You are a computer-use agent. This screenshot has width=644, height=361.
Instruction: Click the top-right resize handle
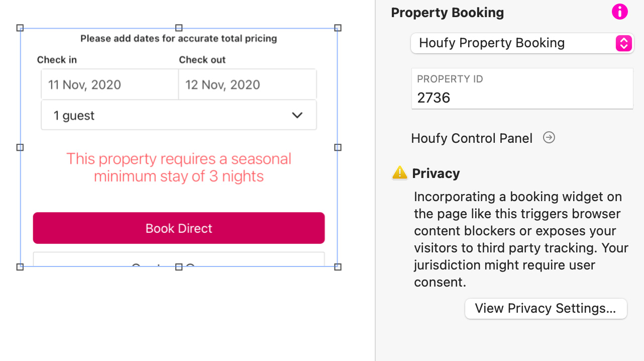[338, 28]
